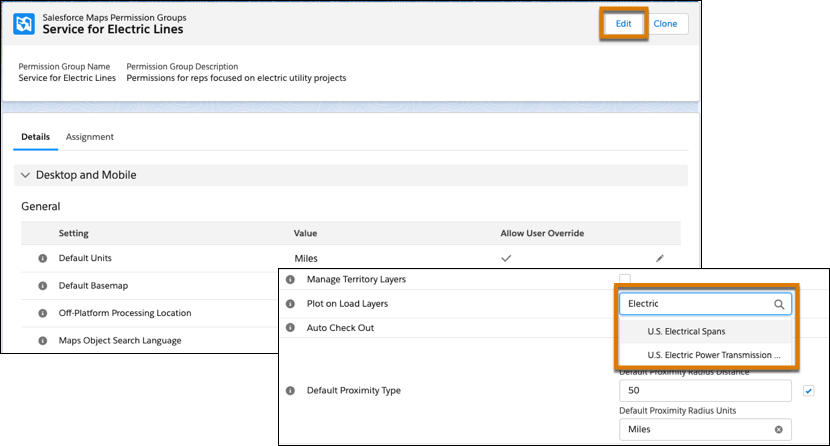The image size is (830, 446).
Task: Click the Setting column header
Action: (74, 233)
